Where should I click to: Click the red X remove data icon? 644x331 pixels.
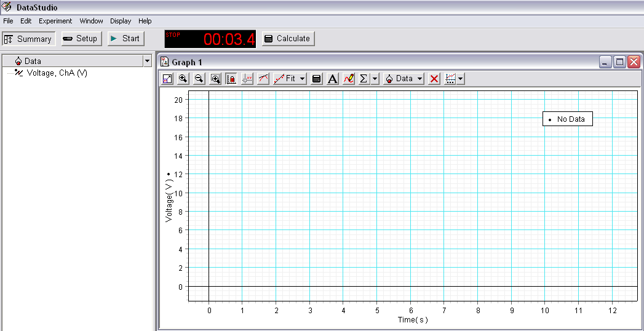point(434,78)
